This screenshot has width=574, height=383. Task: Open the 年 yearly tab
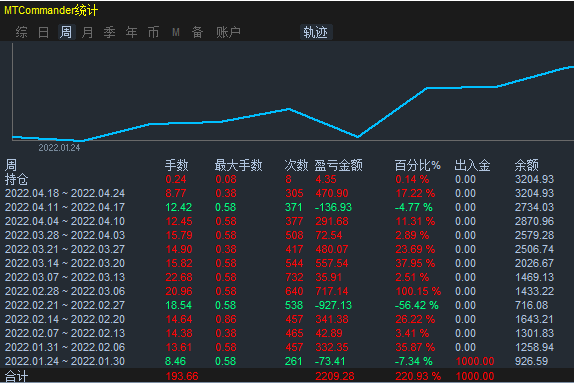pos(131,32)
